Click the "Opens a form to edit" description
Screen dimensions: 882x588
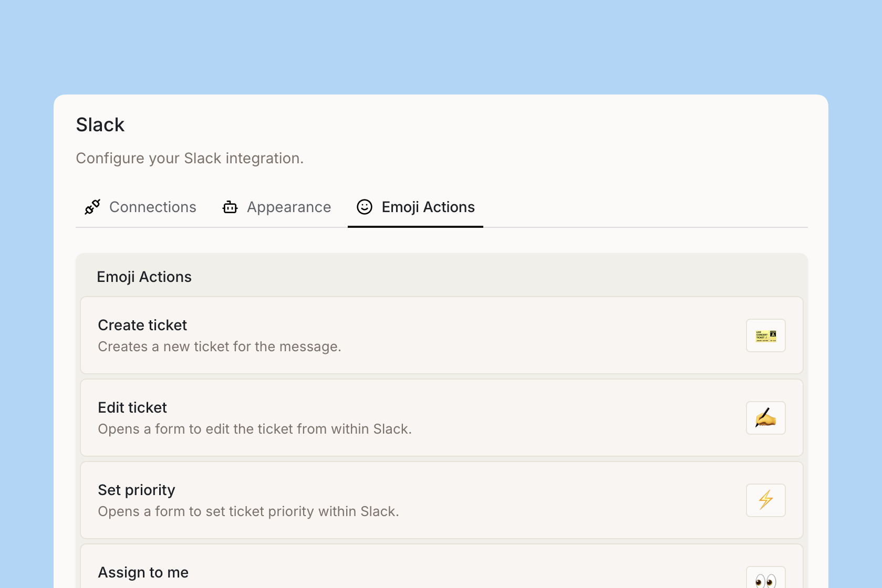[x=255, y=429]
